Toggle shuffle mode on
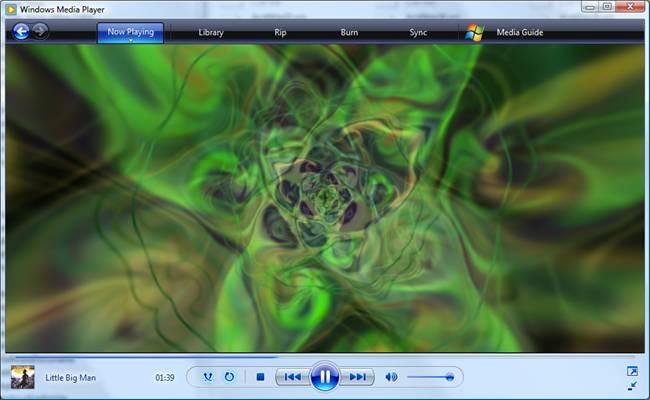650x400 pixels. (x=207, y=377)
